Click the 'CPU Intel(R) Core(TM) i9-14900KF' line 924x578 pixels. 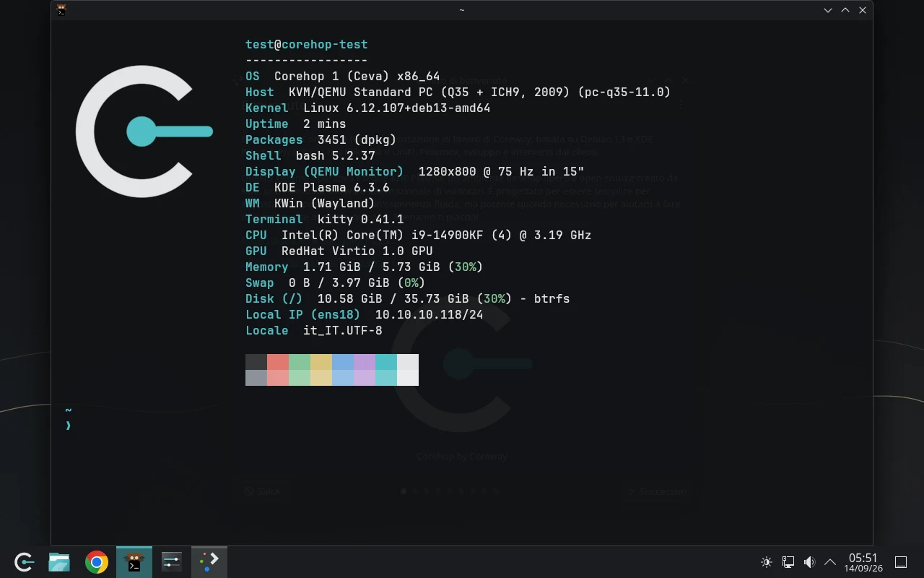tap(419, 236)
